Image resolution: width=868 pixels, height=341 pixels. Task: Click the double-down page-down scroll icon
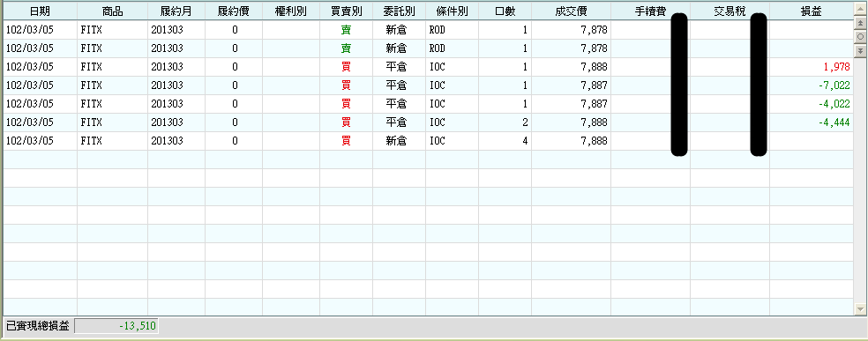pyautogui.click(x=860, y=50)
